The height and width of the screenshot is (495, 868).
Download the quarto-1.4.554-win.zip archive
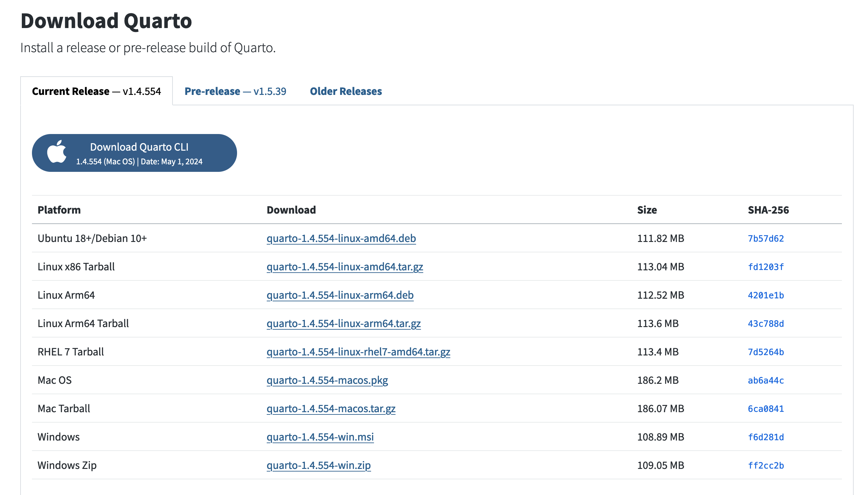(319, 465)
